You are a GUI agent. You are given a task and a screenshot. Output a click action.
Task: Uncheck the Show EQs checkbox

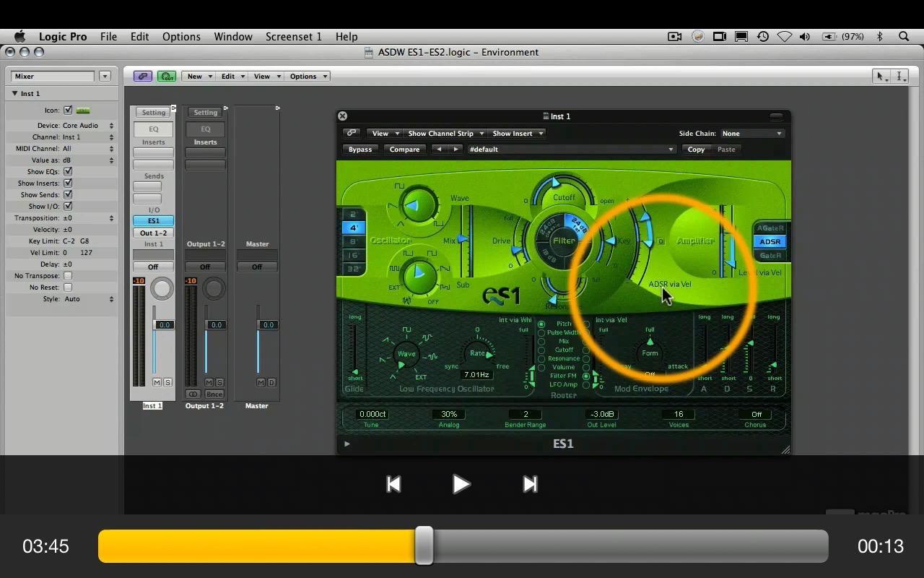[x=68, y=172]
